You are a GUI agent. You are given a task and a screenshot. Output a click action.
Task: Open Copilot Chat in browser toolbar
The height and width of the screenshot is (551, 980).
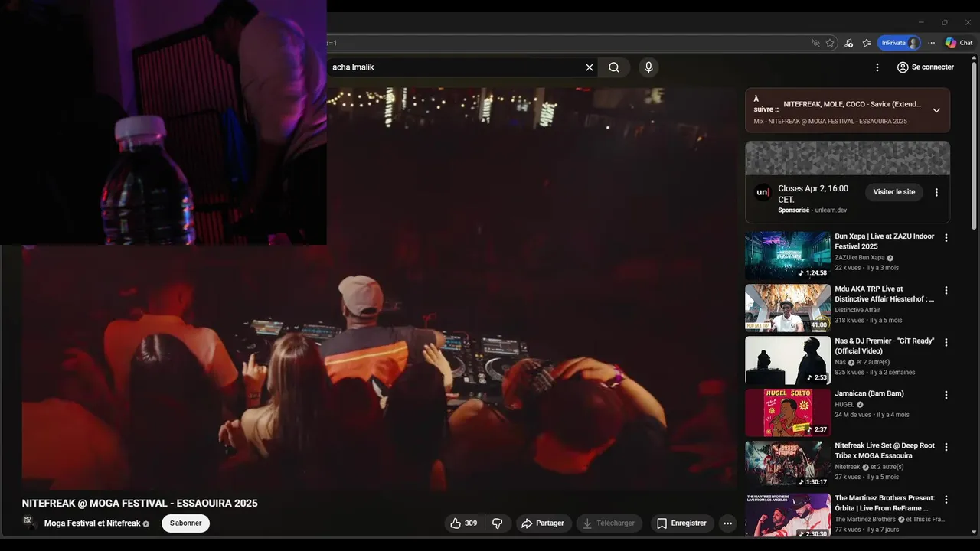(x=959, y=43)
